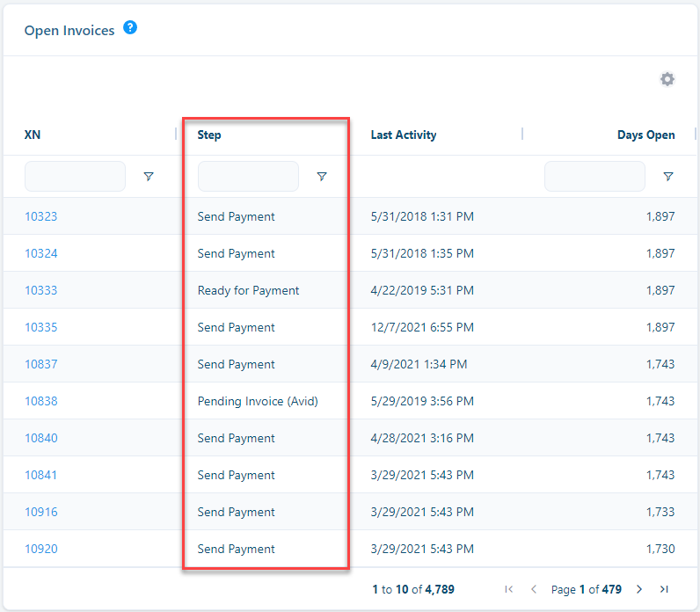This screenshot has width=700, height=612.
Task: Open invoice 10333
Action: [41, 290]
